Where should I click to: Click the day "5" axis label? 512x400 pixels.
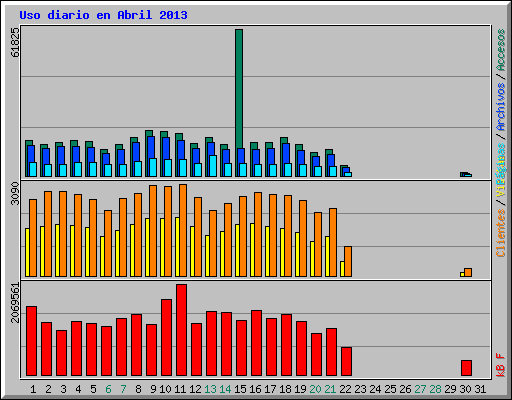[93, 389]
